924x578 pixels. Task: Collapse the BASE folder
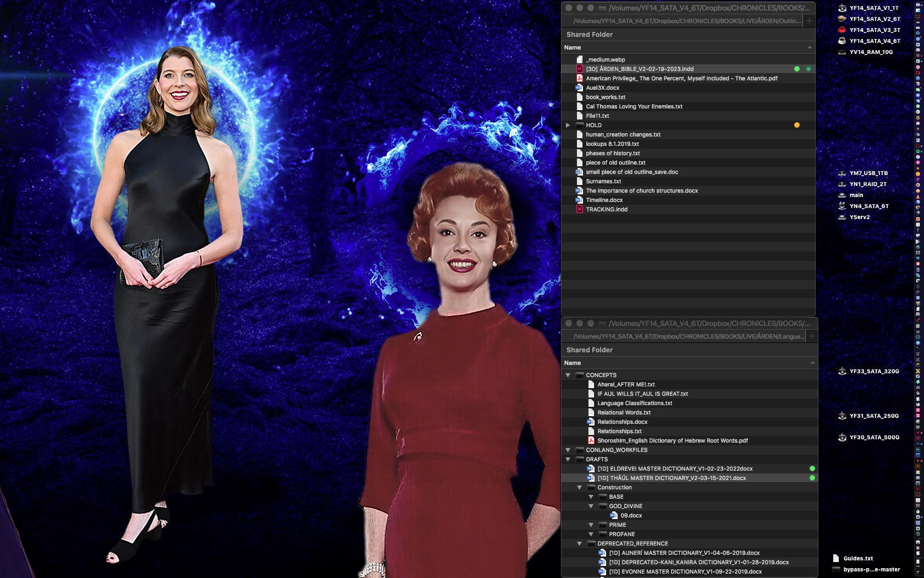click(x=591, y=497)
